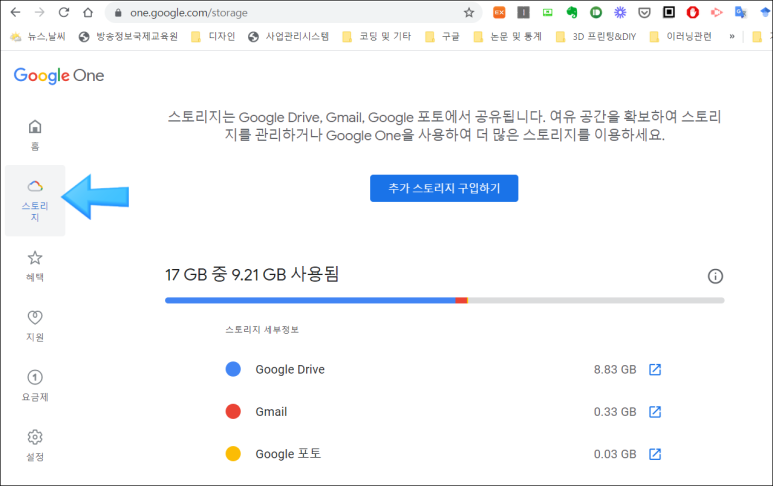The width and height of the screenshot is (773, 486).
Task: Select the 스토리지 cloud sidebar item
Action: [x=35, y=201]
